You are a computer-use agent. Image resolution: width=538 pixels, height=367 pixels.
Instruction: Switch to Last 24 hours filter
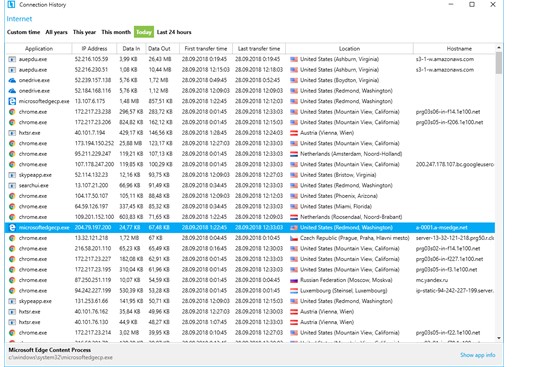tap(174, 32)
